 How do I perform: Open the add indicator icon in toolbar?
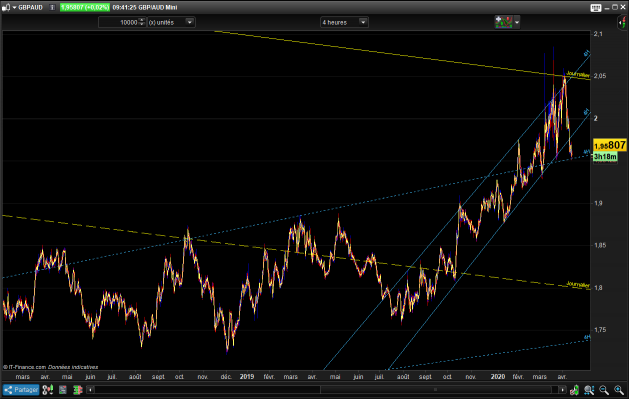pyautogui.click(x=504, y=22)
